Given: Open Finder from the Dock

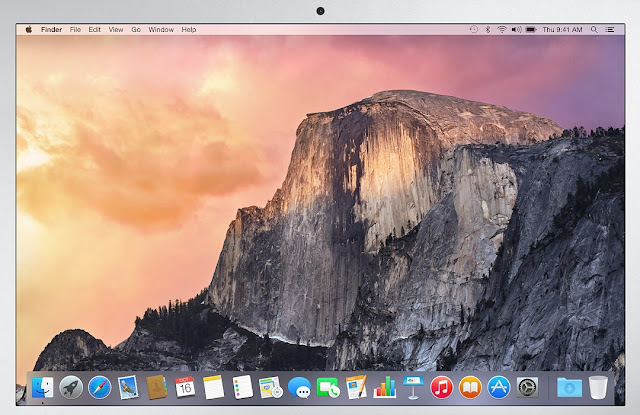Looking at the screenshot, I should [x=43, y=387].
